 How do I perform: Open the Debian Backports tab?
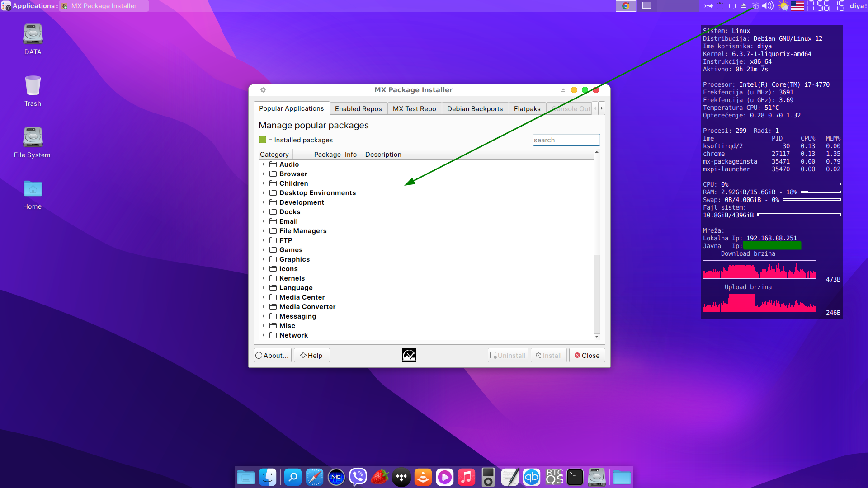pyautogui.click(x=475, y=109)
